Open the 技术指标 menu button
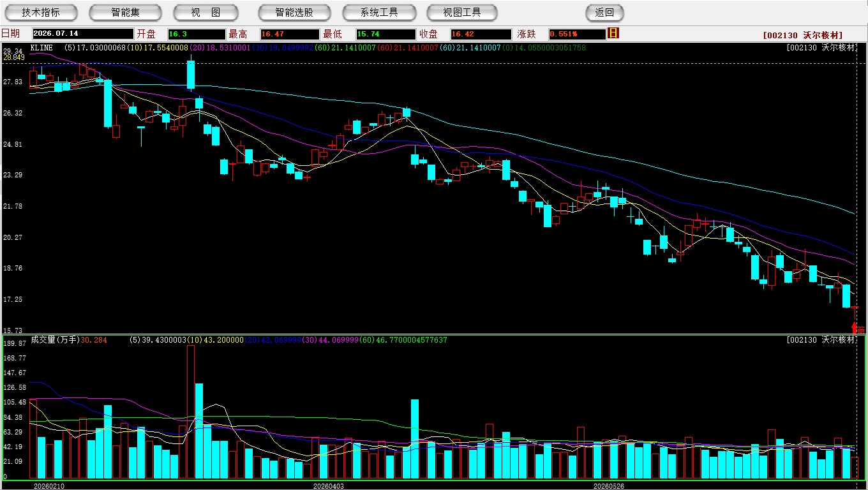868x490 pixels. point(41,12)
